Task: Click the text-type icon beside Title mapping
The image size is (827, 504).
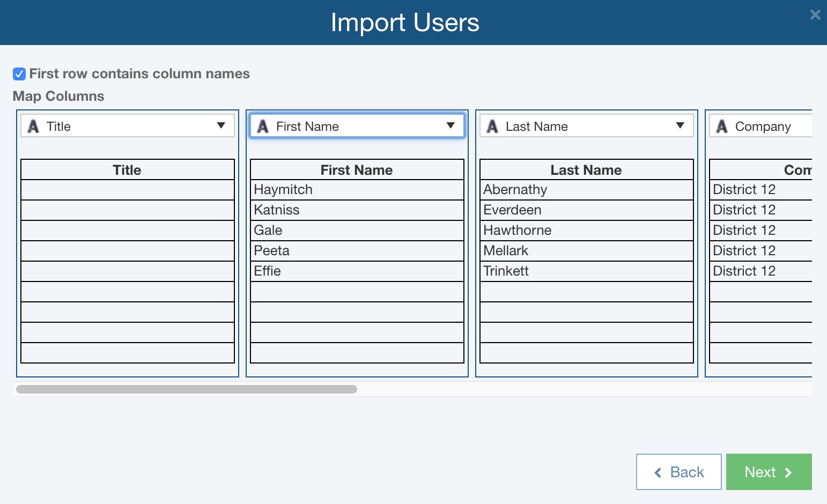Action: [33, 126]
